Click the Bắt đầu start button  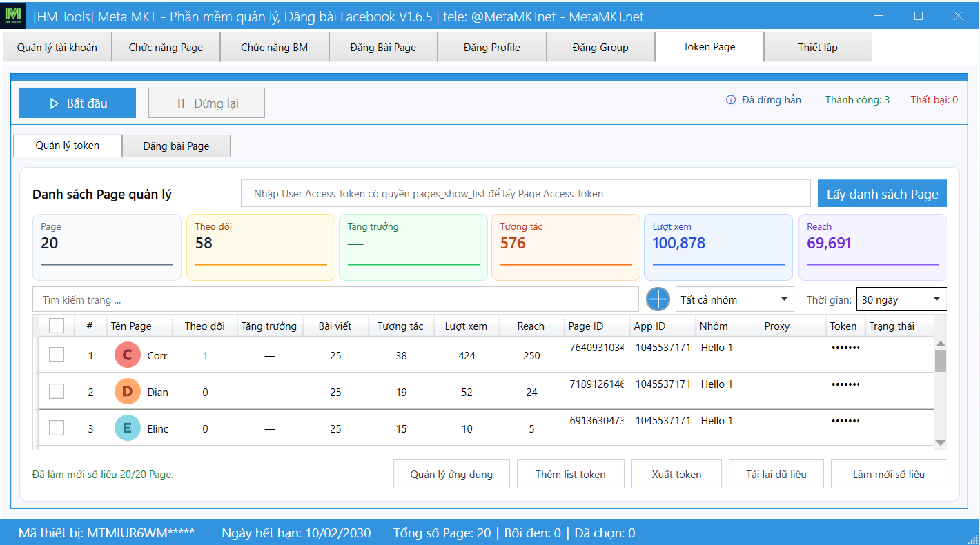click(x=77, y=103)
